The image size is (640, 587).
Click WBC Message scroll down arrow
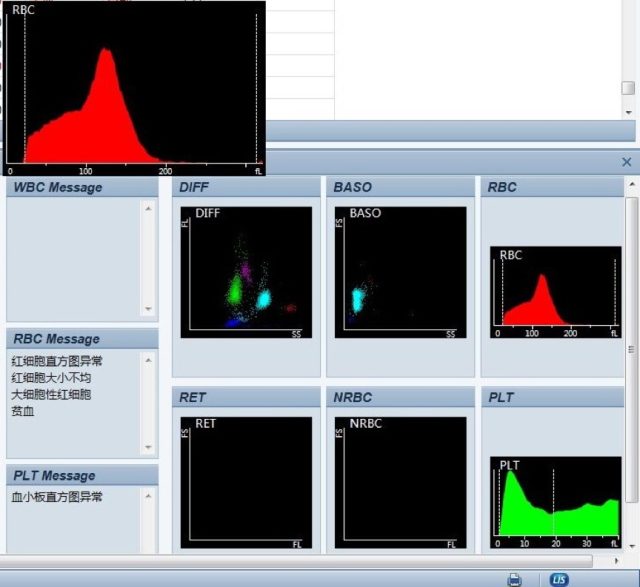click(x=148, y=309)
